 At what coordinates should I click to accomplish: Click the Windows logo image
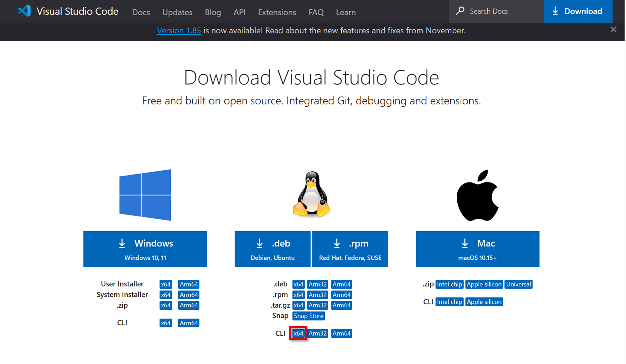click(x=145, y=195)
